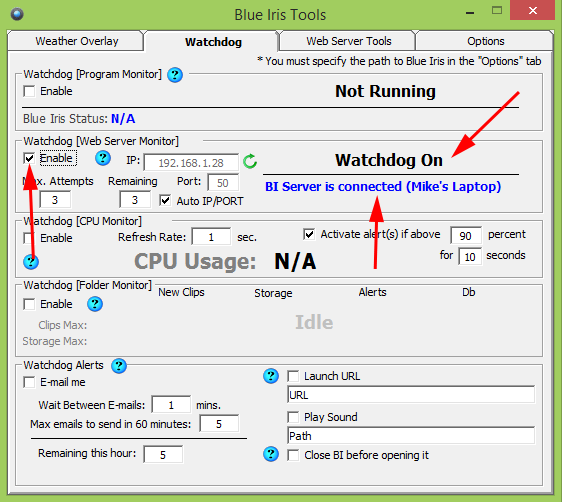Click the green refresh IP icon
The image size is (562, 502).
250,161
